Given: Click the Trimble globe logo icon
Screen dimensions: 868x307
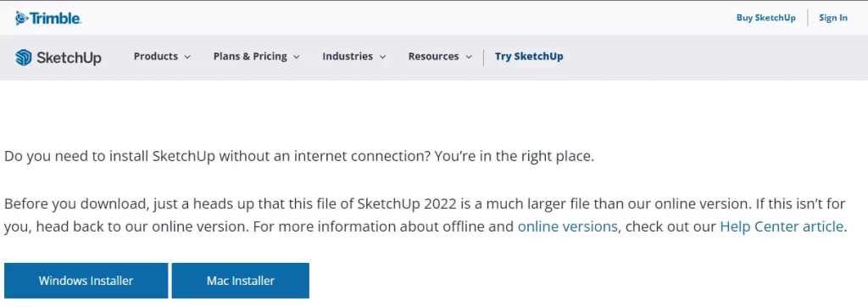Looking at the screenshot, I should coord(21,19).
